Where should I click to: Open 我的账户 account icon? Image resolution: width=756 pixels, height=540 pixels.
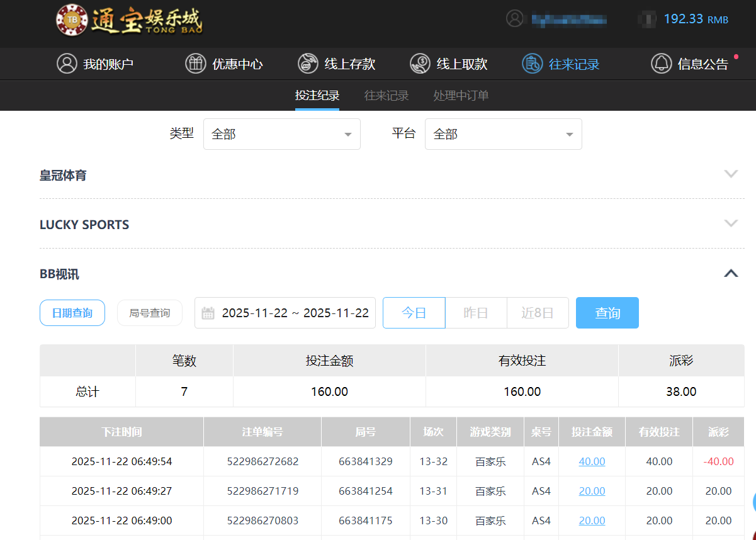point(67,64)
